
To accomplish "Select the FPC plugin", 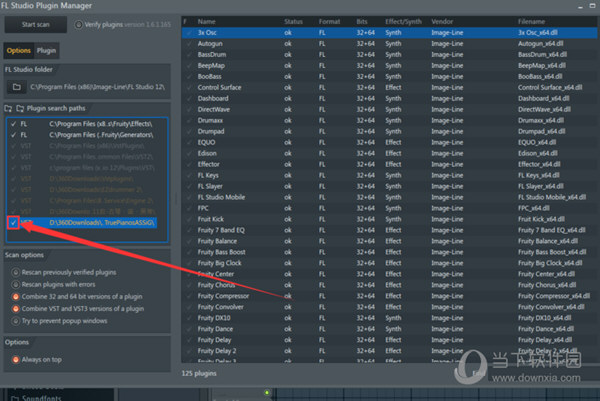I will pos(389,208).
